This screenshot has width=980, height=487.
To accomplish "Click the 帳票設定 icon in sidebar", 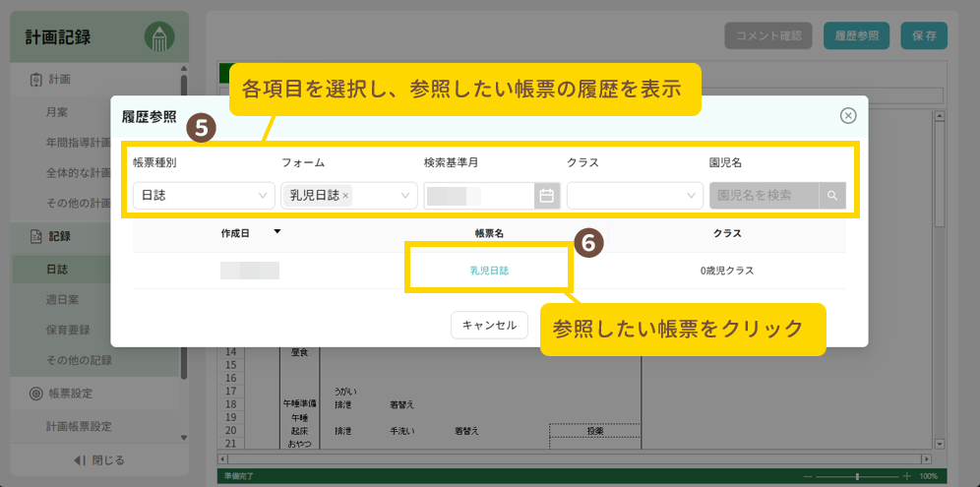I will pos(35,394).
